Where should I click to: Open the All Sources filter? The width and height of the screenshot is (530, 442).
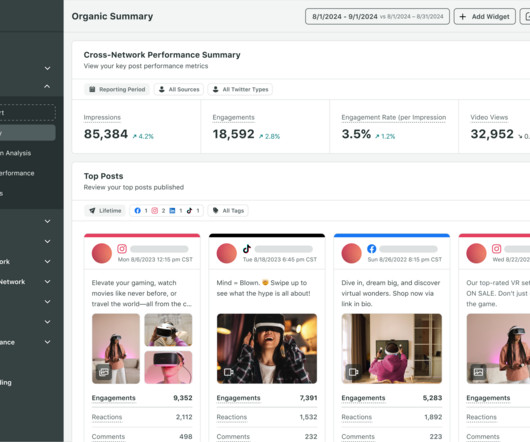(179, 89)
